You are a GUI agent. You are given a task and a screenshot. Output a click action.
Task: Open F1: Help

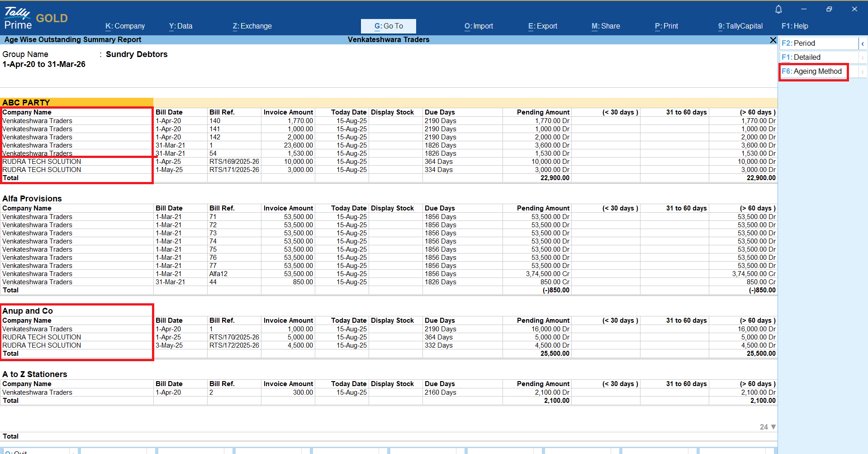(795, 26)
